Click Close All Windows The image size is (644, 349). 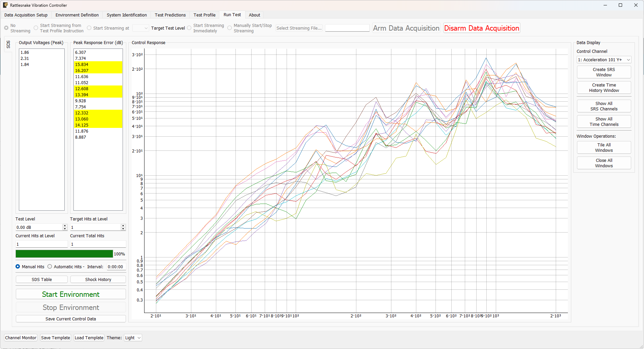pyautogui.click(x=604, y=163)
